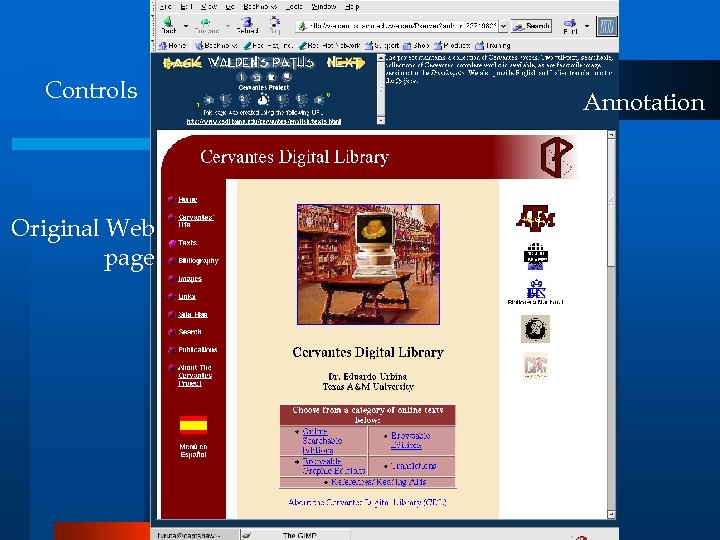
Task: Click web page scroll down arrow
Action: [611, 514]
